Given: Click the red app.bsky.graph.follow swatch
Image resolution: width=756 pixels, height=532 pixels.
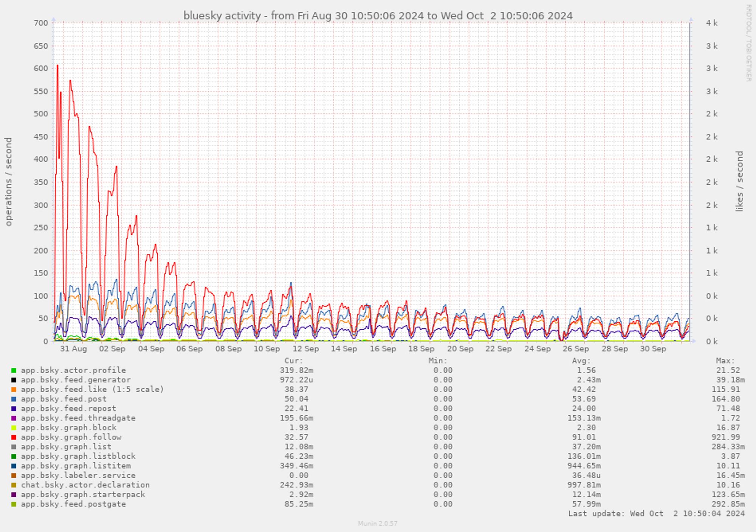Looking at the screenshot, I should click(14, 438).
